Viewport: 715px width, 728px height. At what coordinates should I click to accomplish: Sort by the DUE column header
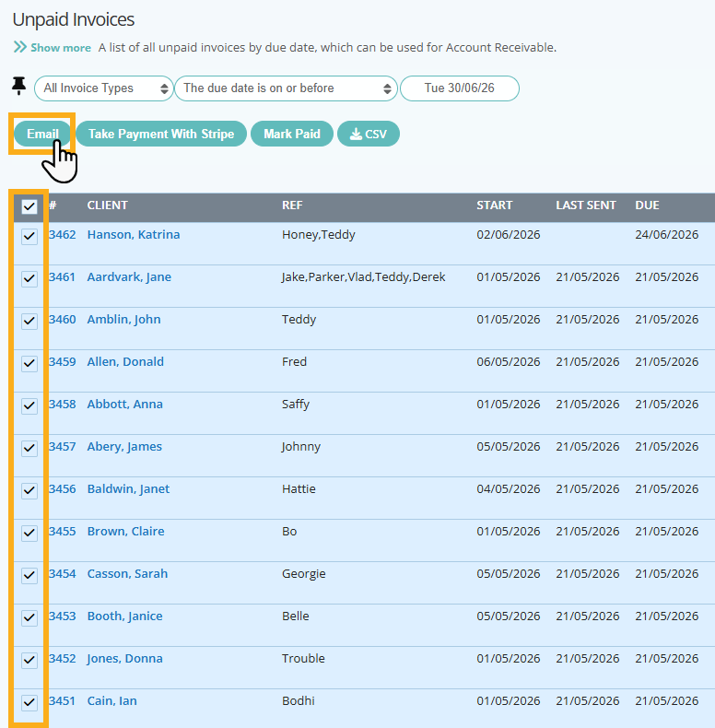[647, 205]
